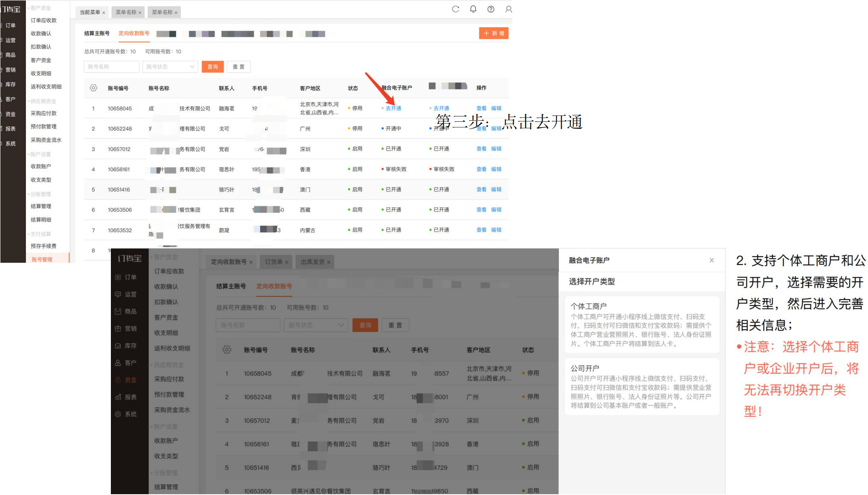Image resolution: width=868 pixels, height=495 pixels.
Task: Choose the 个体工商户 account type card
Action: tap(642, 325)
